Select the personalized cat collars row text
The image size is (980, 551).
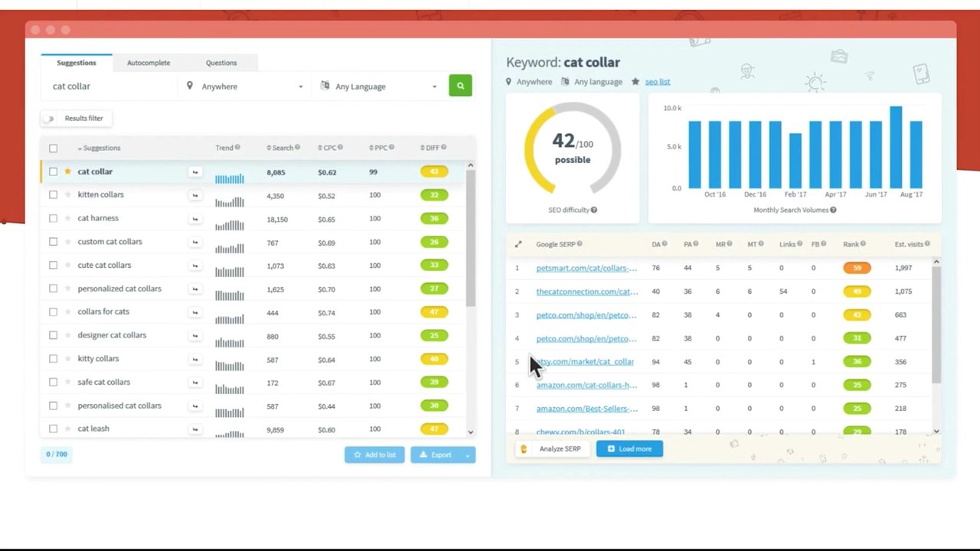[x=119, y=289]
